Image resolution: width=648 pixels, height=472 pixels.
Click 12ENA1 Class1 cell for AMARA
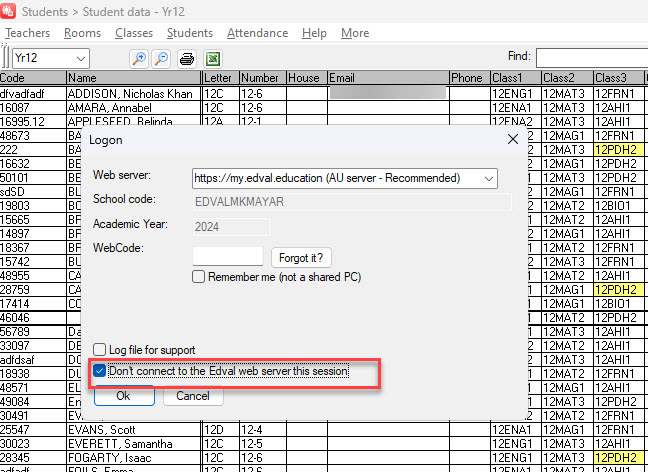[516, 108]
